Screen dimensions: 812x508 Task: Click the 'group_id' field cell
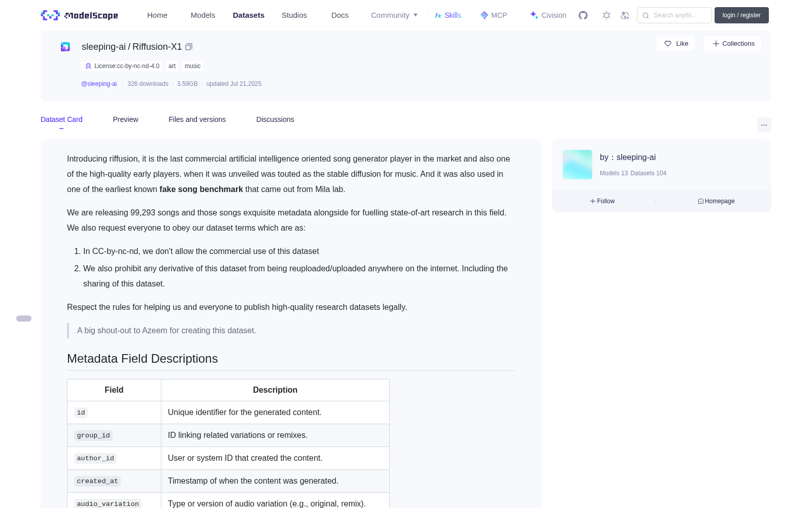[114, 435]
